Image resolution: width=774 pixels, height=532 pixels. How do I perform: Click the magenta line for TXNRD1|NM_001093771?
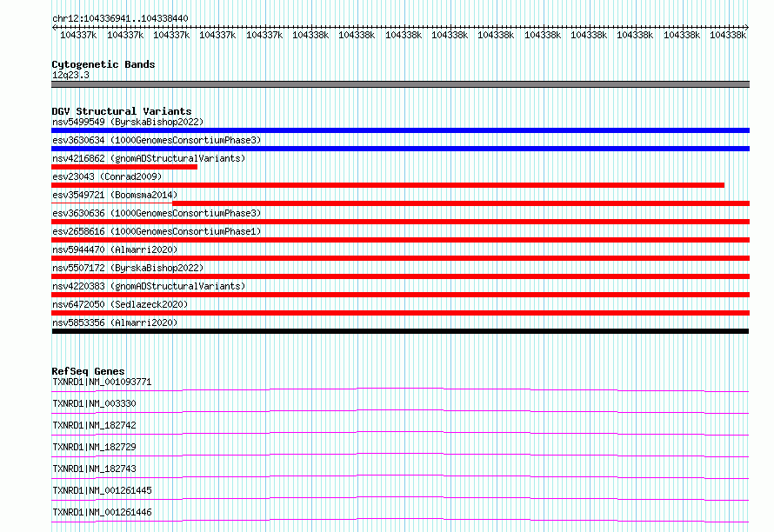[x=400, y=389]
